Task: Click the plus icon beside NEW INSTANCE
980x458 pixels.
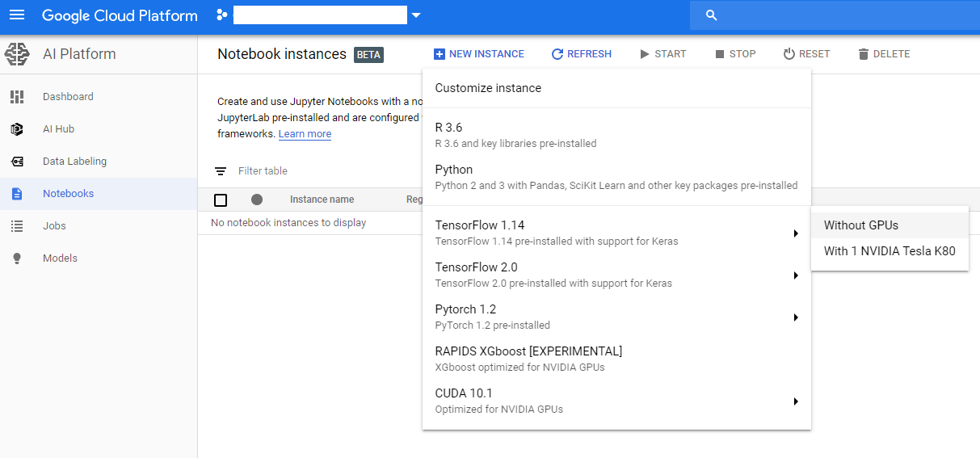Action: 439,54
